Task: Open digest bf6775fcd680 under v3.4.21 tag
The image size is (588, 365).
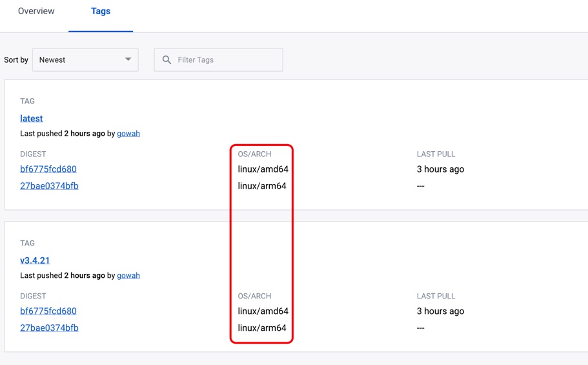Action: tap(48, 311)
